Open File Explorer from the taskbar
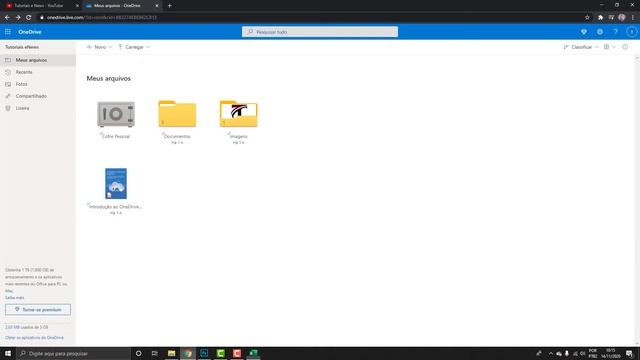Image resolution: width=640 pixels, height=360 pixels. (x=171, y=353)
